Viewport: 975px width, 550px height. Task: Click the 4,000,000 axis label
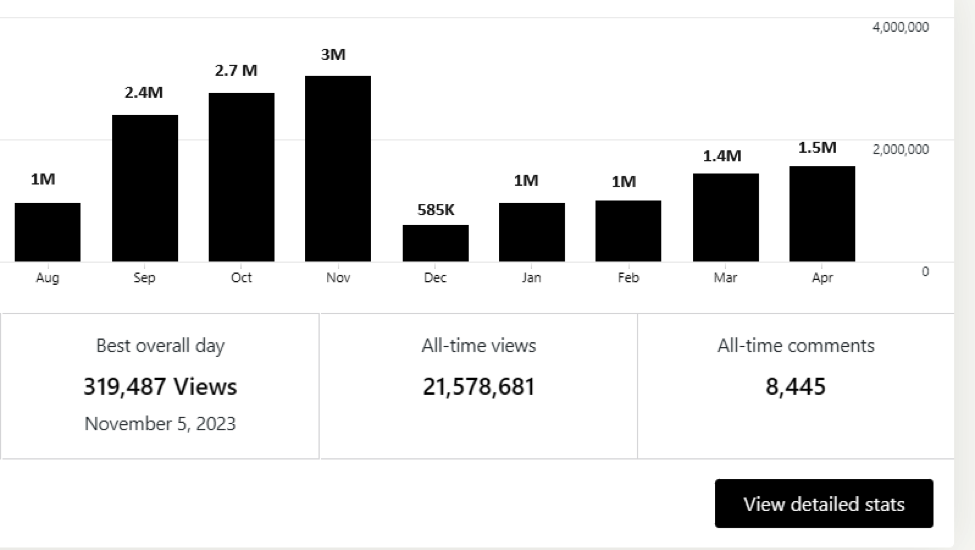900,27
